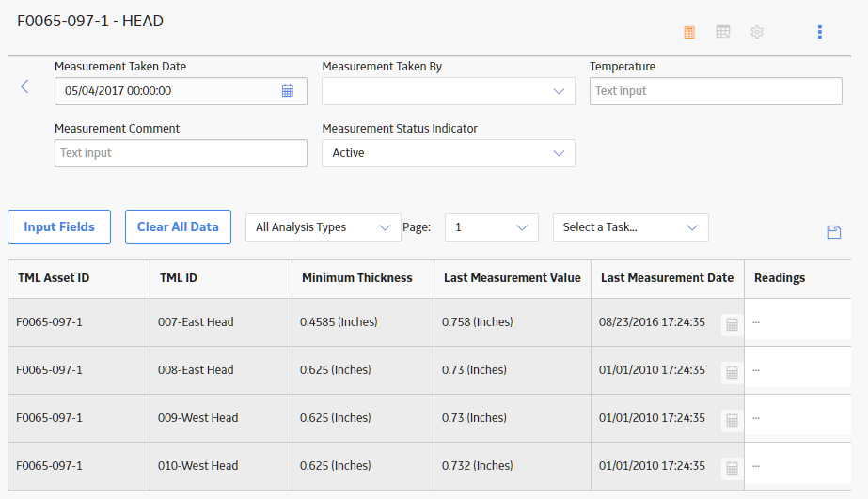Click the orange grid view icon
This screenshot has height=499, width=868.
[x=689, y=33]
